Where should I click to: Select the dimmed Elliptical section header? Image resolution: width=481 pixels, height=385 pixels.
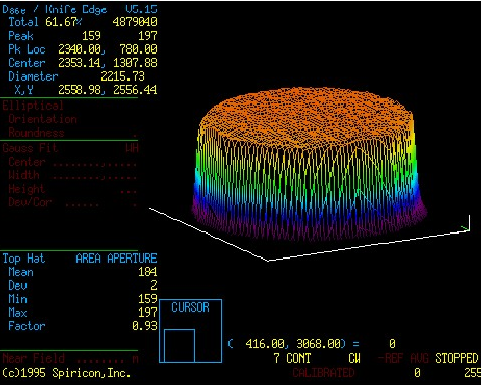click(x=33, y=106)
